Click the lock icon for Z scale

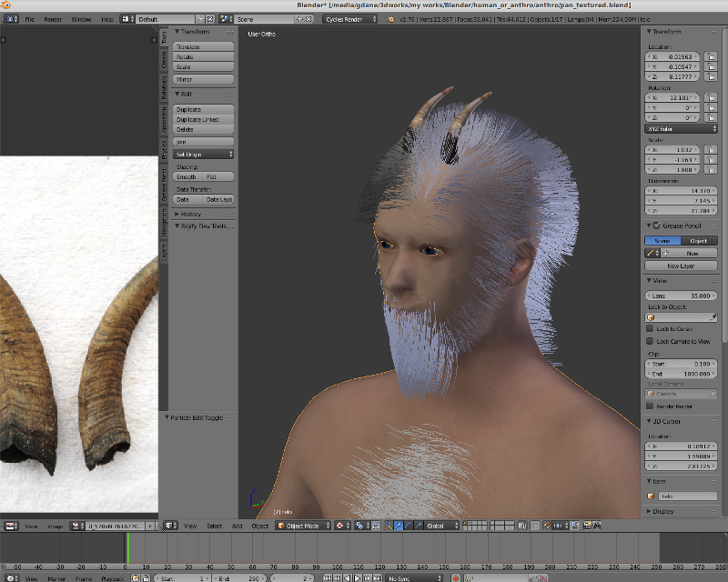tap(710, 169)
